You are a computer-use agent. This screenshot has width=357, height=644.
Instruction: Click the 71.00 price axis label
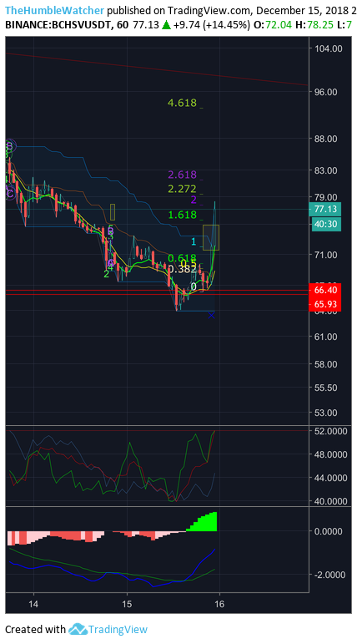(326, 255)
